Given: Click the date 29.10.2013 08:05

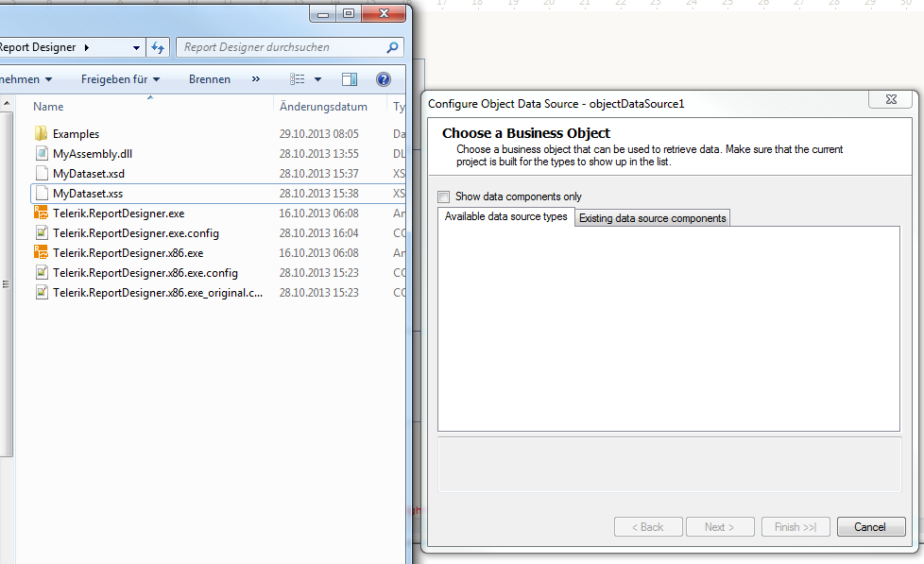Looking at the screenshot, I should [x=318, y=134].
